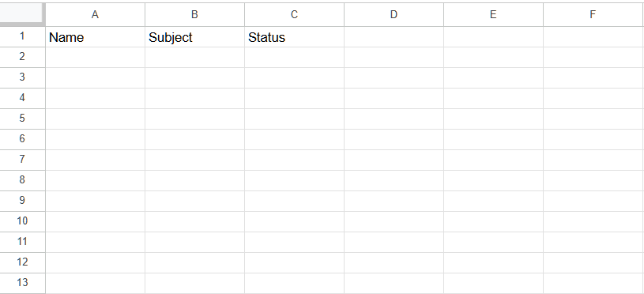Click the select-all corner box
This screenshot has width=644, height=294.
(x=22, y=13)
